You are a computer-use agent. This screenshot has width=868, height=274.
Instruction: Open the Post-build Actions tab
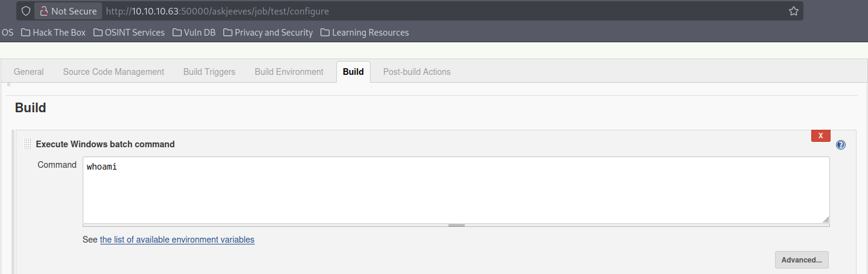click(416, 72)
